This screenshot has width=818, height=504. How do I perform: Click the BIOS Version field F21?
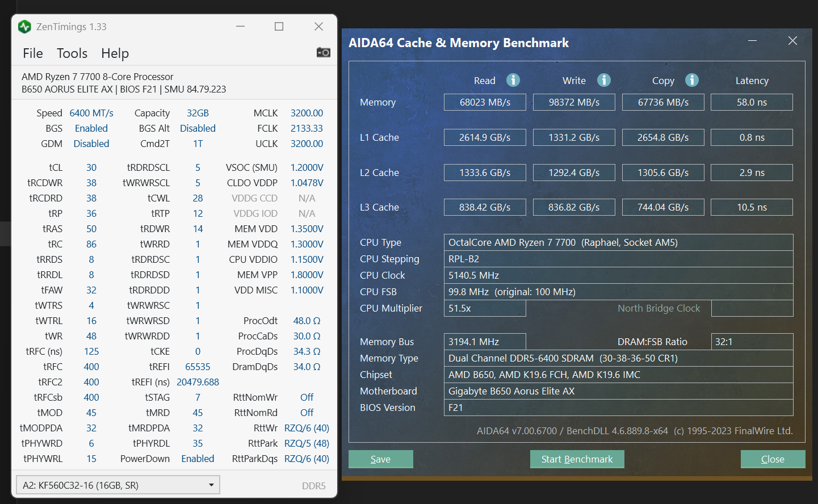coord(618,408)
